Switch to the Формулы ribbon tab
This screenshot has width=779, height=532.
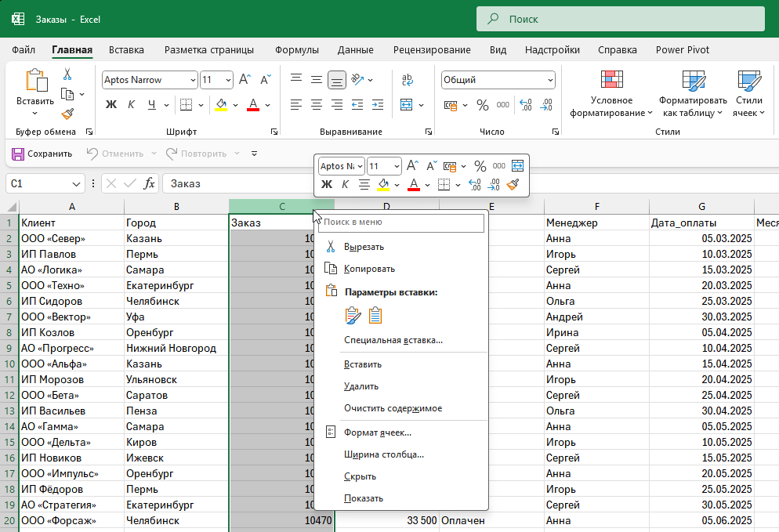(296, 50)
